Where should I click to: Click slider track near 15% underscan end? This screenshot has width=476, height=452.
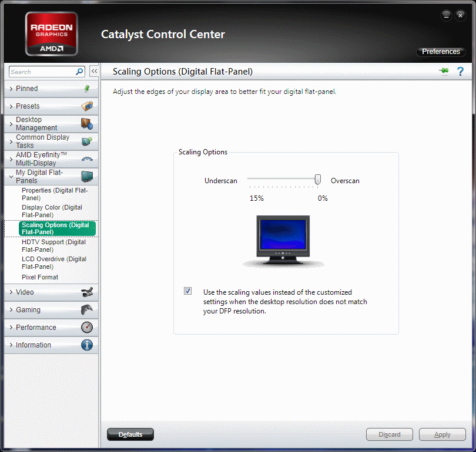(250, 179)
